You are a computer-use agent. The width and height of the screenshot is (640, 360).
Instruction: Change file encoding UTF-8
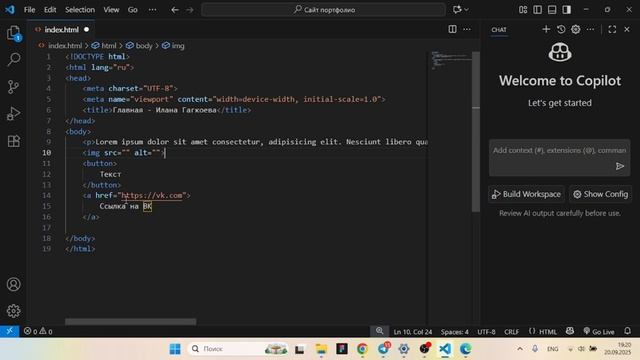tap(486, 331)
